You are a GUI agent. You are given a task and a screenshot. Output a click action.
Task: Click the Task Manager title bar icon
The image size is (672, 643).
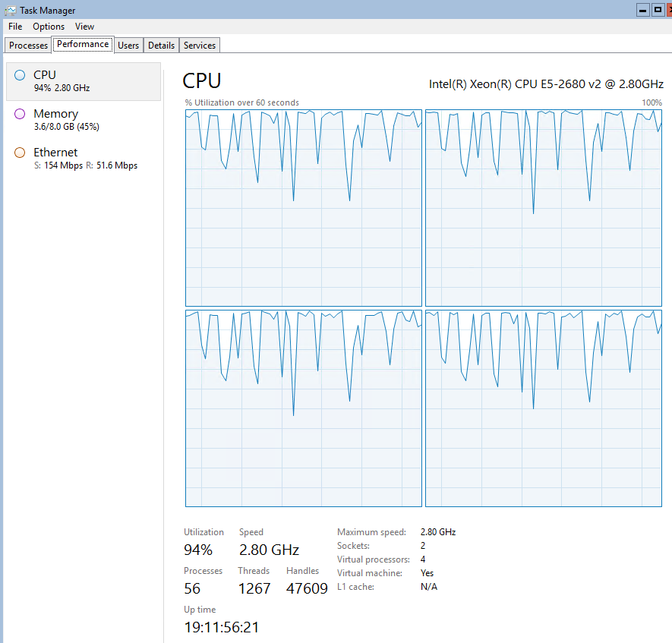11,11
